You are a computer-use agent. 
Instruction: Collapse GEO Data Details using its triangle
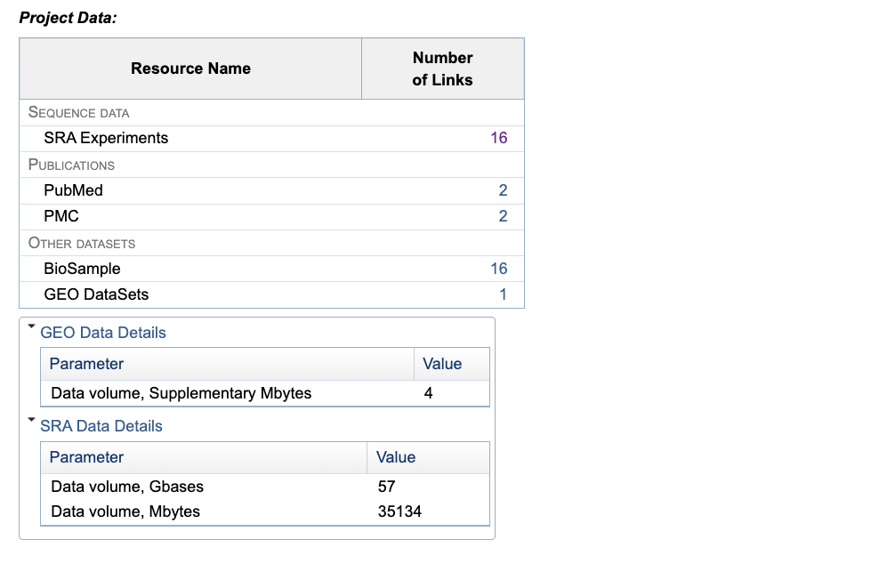tap(32, 327)
